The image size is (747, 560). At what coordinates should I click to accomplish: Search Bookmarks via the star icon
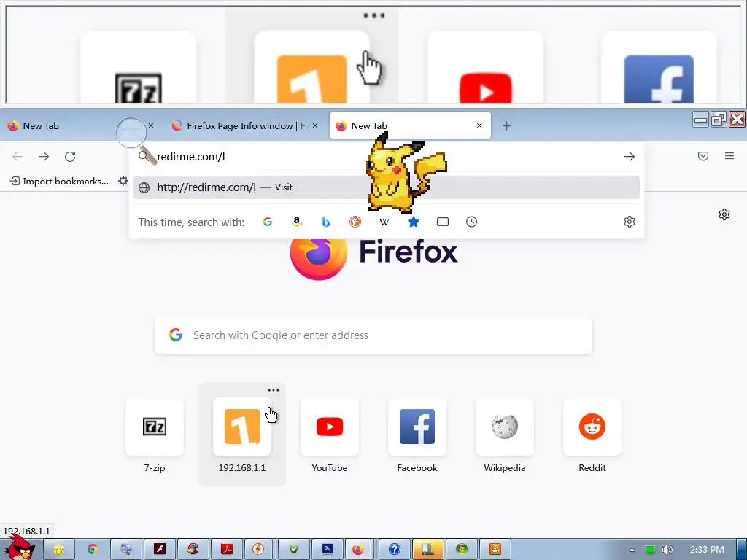coord(414,222)
